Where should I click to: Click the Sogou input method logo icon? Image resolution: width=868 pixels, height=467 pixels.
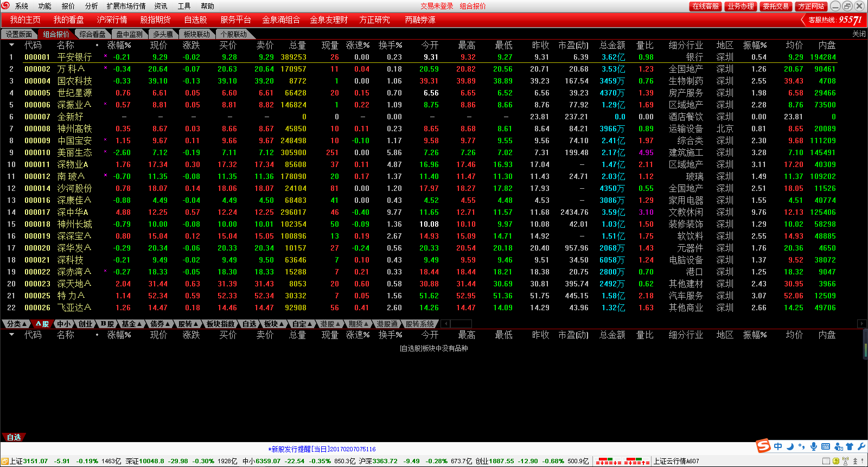click(x=764, y=446)
